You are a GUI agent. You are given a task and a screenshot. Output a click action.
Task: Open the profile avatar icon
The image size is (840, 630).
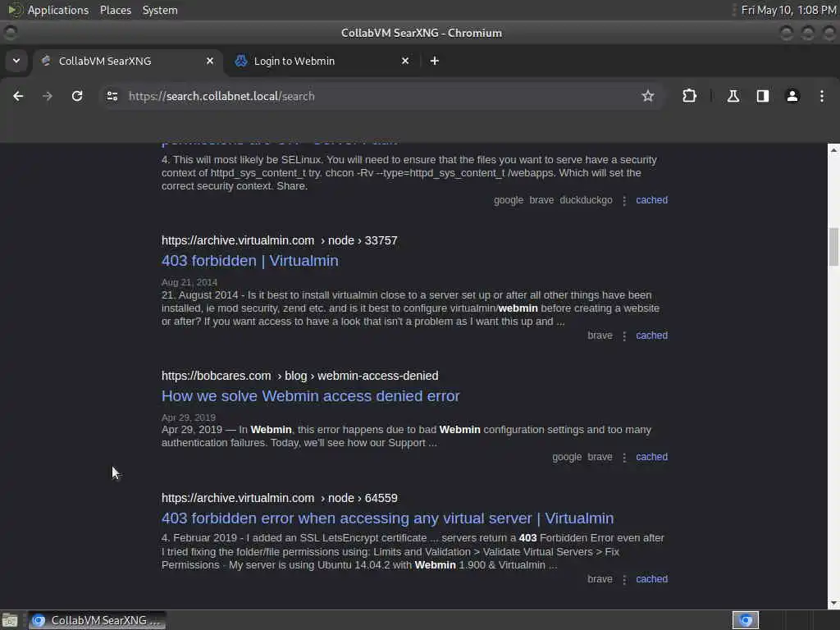792,96
